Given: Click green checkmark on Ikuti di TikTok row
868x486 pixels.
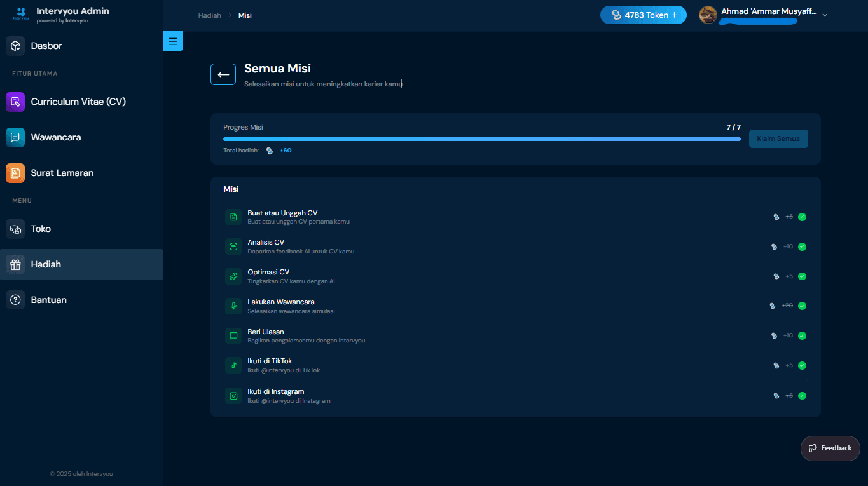Looking at the screenshot, I should tap(802, 365).
